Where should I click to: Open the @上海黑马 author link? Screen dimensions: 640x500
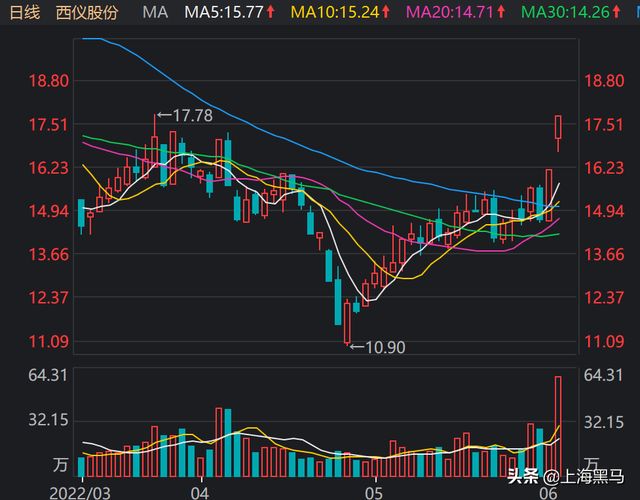(x=586, y=475)
